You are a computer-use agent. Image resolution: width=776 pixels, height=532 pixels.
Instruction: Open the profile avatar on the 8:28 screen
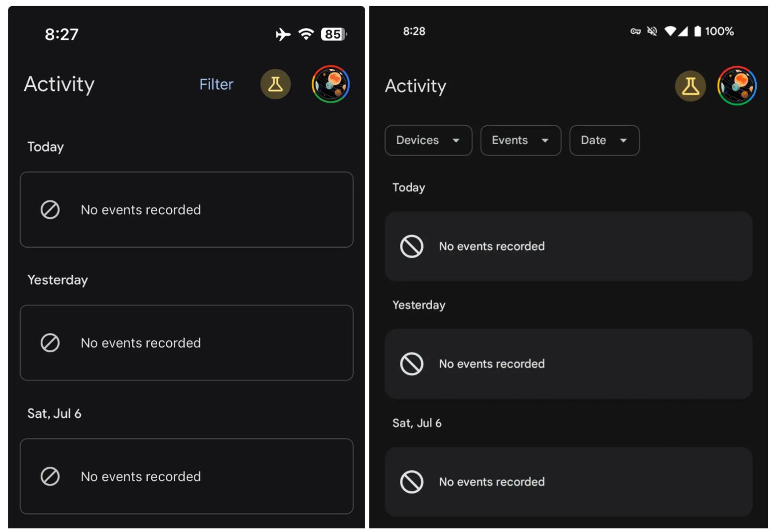pos(737,86)
